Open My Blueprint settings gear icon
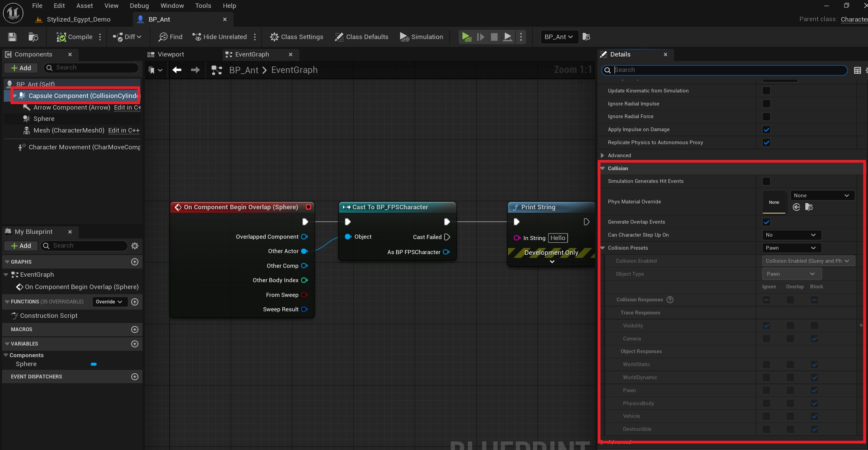Image resolution: width=868 pixels, height=450 pixels. point(135,246)
